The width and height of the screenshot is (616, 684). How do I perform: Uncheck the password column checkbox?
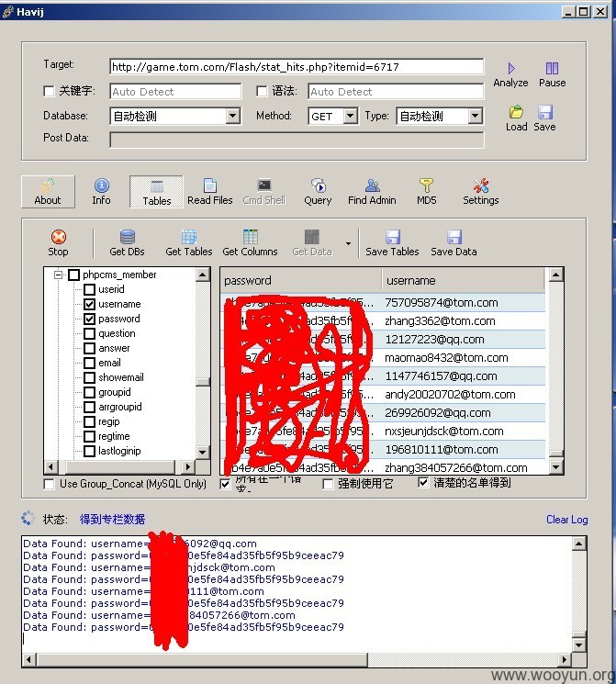[x=89, y=319]
